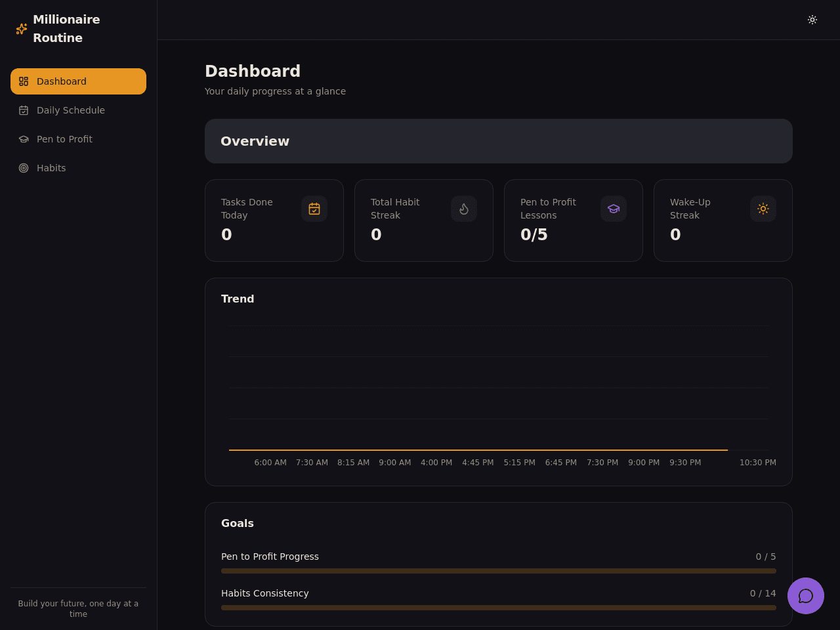
Task: Click the sun icon in Wake-Up Streak card
Action: tap(763, 209)
